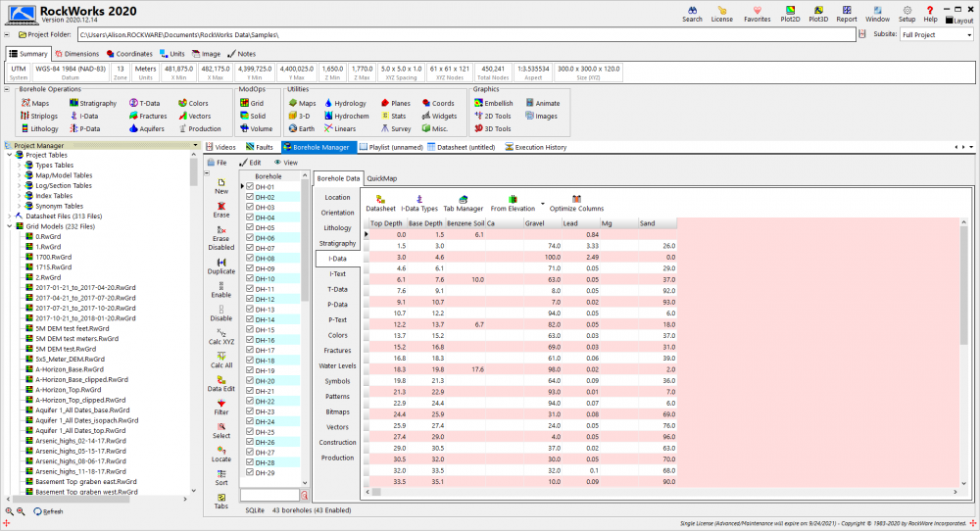
Task: Open Fractures menu in Borehole Operations
Action: coord(148,117)
